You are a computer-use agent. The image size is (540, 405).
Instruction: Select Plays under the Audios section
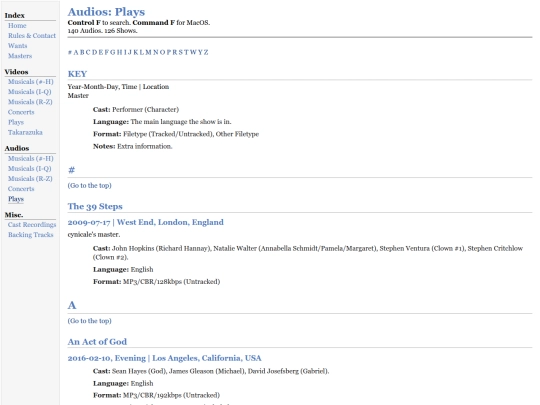point(16,199)
